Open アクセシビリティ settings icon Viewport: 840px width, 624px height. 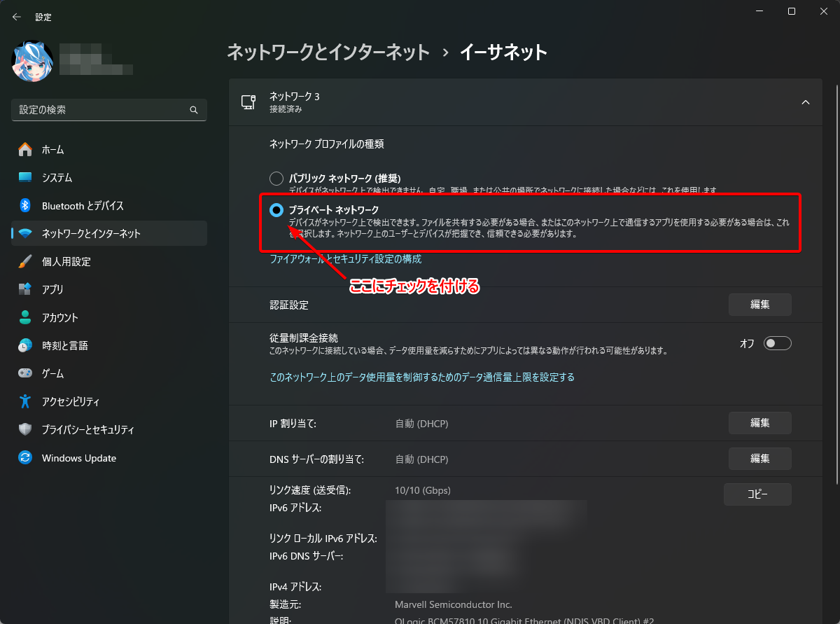pos(27,401)
